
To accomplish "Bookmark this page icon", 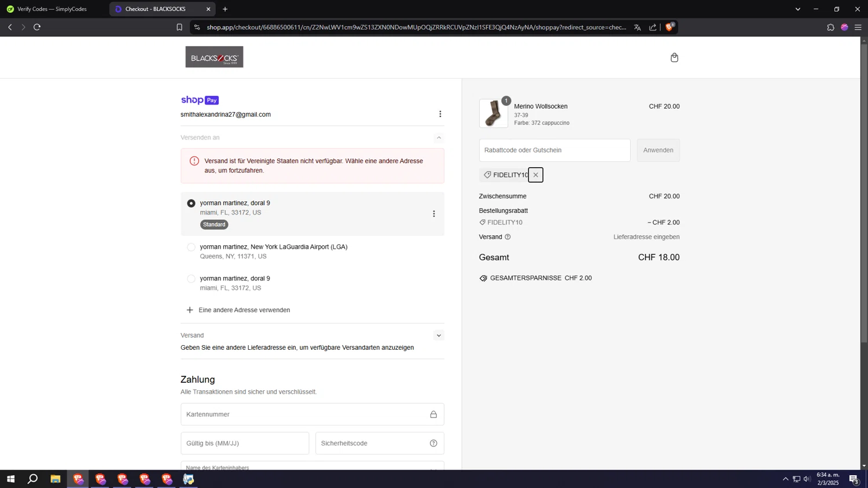I will [x=179, y=27].
